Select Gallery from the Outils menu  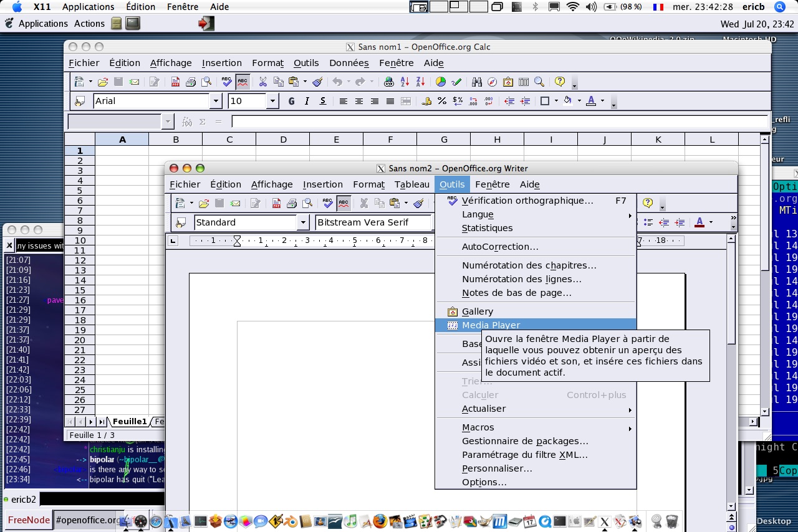(x=478, y=311)
